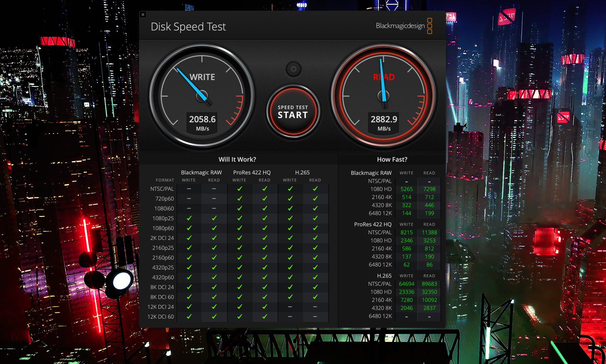Click the H.265 NTSC/PAL write value 64694
Viewport: 606px width, 364px height.
[407, 284]
